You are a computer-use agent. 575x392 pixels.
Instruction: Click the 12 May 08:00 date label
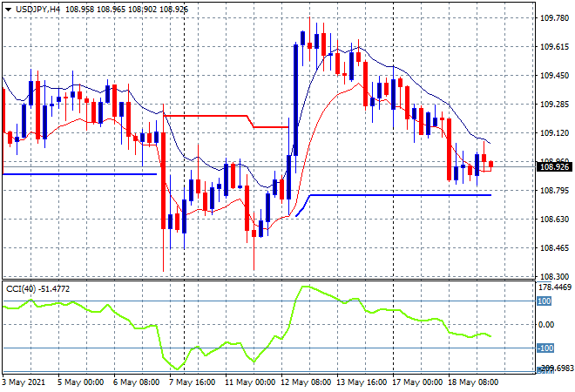[306, 382]
